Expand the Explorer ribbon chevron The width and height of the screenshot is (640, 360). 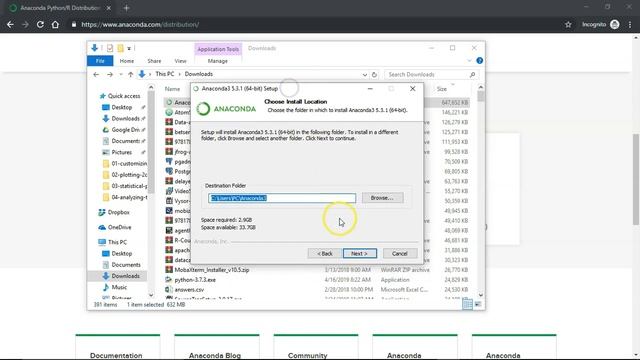469,61
